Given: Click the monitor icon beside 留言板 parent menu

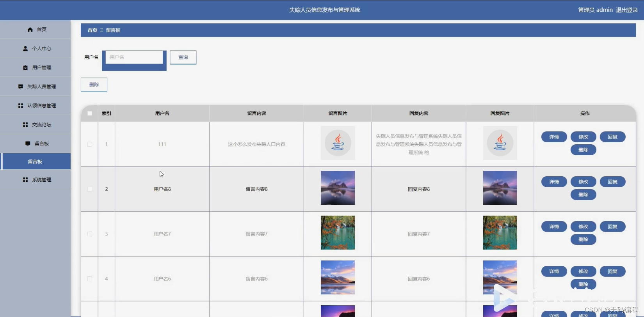Looking at the screenshot, I should pyautogui.click(x=28, y=144).
